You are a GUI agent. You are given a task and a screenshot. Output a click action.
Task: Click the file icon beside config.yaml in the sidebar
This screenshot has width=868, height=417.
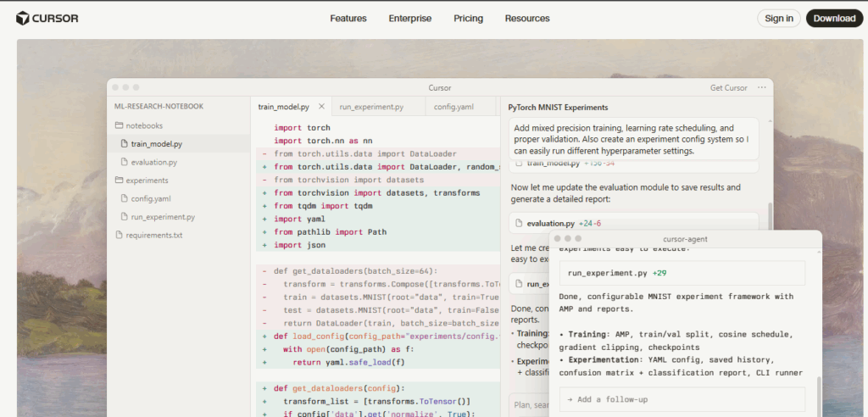pos(124,198)
